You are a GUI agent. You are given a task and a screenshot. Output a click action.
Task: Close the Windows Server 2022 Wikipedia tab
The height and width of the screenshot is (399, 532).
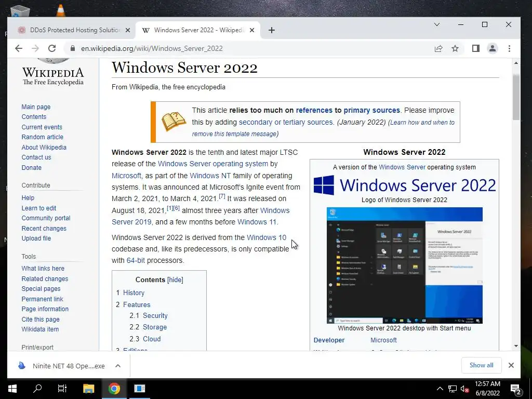tap(252, 30)
